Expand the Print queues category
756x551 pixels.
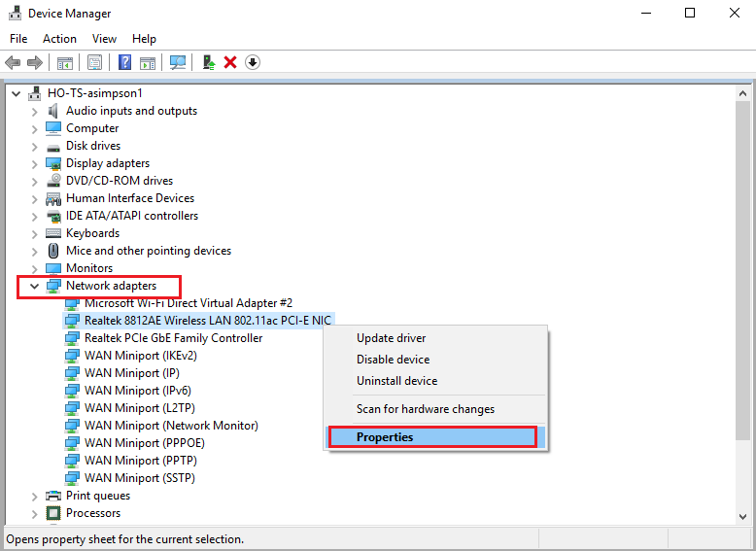click(x=34, y=497)
